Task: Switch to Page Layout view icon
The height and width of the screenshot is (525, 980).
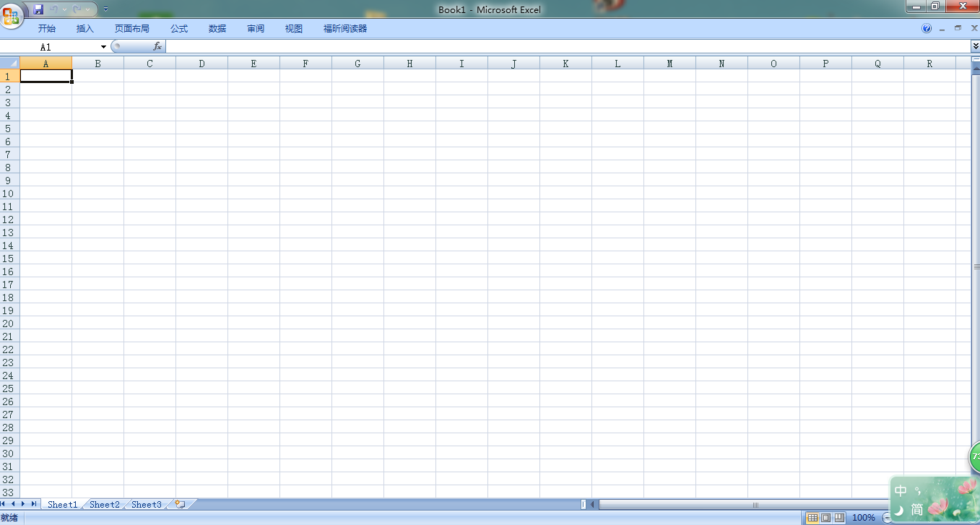Action: 825,518
